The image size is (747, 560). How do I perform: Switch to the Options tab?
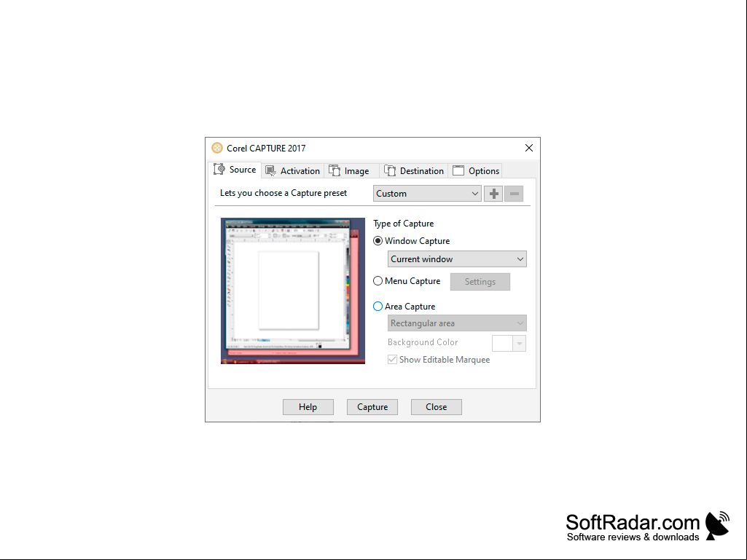click(x=476, y=170)
